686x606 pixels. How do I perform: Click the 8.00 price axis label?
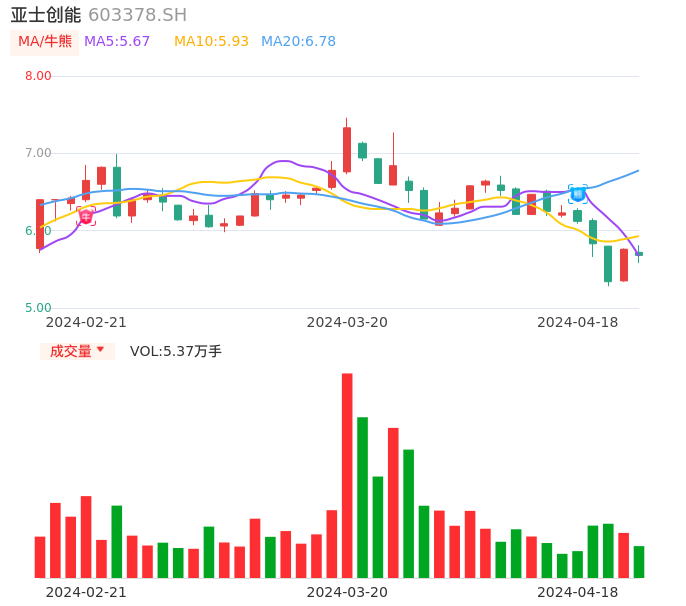pyautogui.click(x=38, y=76)
